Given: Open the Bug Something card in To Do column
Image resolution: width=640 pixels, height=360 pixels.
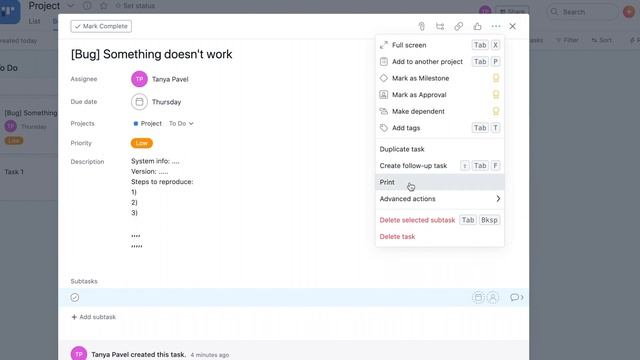Looking at the screenshot, I should coord(29,126).
